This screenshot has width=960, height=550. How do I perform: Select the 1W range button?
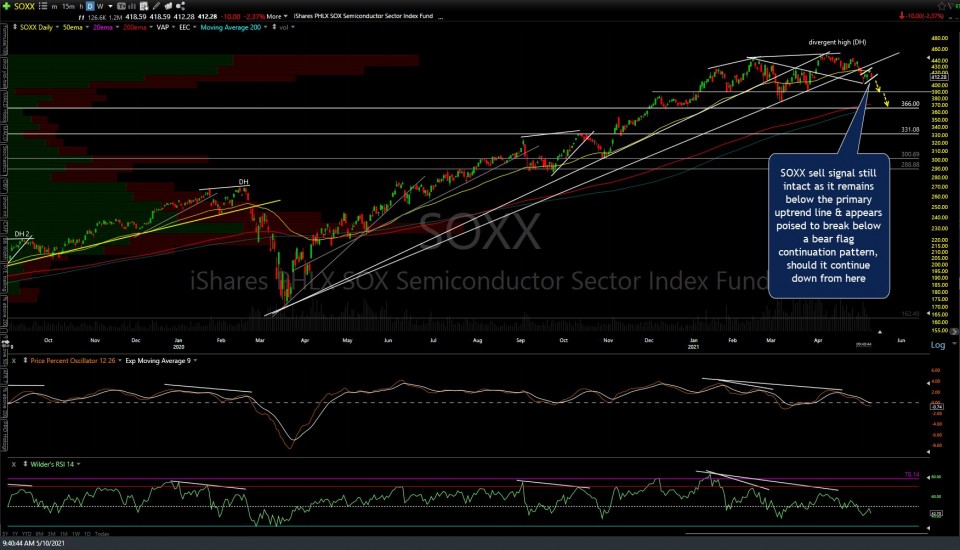click(x=76, y=534)
